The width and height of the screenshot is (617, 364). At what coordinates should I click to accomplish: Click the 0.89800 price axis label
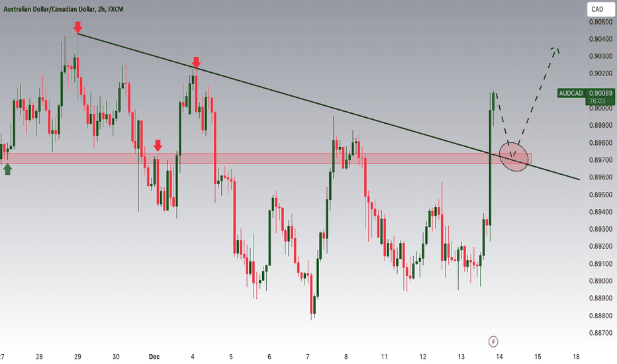click(x=600, y=143)
